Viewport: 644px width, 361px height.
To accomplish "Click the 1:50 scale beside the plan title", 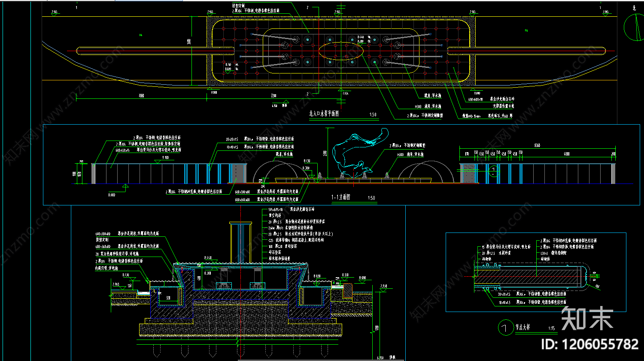I will [373, 115].
